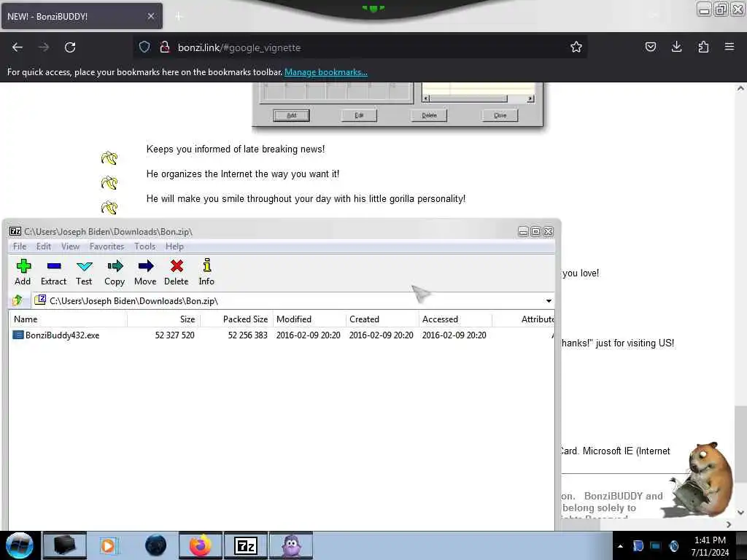Sort by Packed Size column

tap(237, 319)
